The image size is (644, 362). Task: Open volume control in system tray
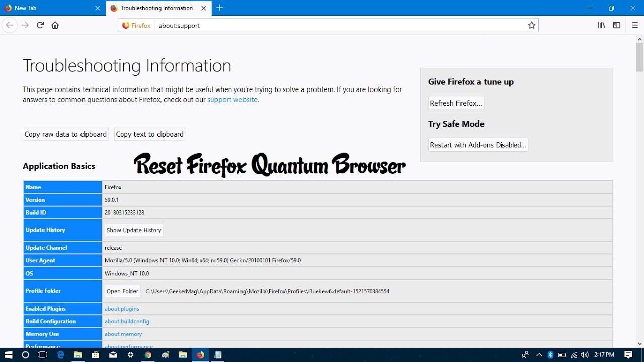tap(585, 355)
